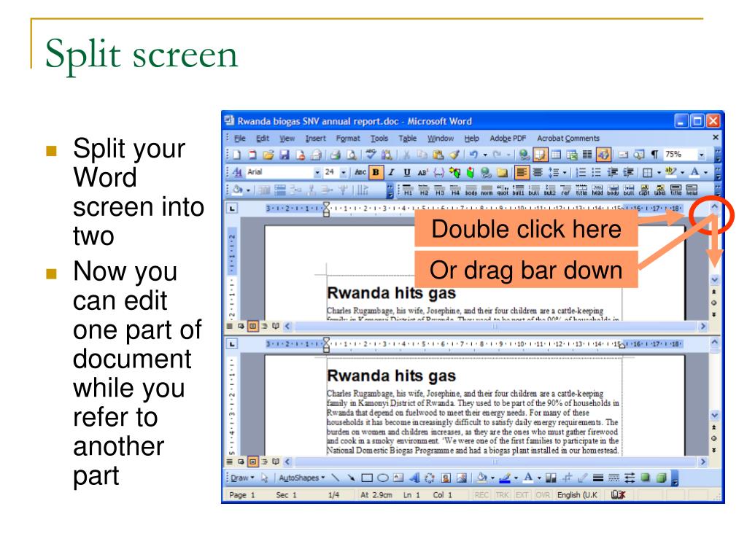Viewport: 747px width, 560px height.
Task: Click the Open folder icon
Action: tap(268, 155)
